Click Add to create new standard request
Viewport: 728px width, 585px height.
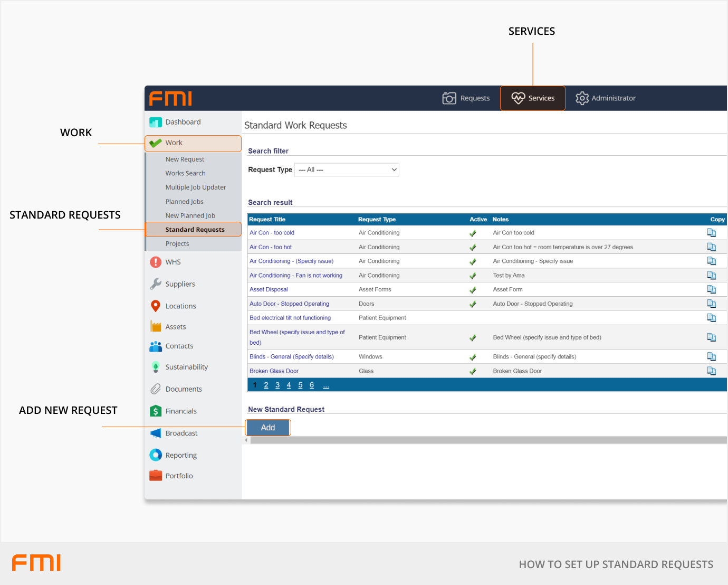268,428
